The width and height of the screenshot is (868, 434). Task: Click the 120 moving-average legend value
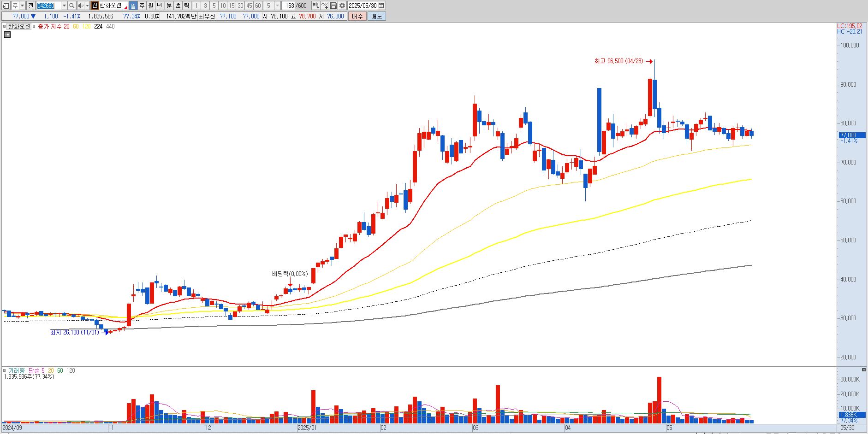click(x=86, y=27)
